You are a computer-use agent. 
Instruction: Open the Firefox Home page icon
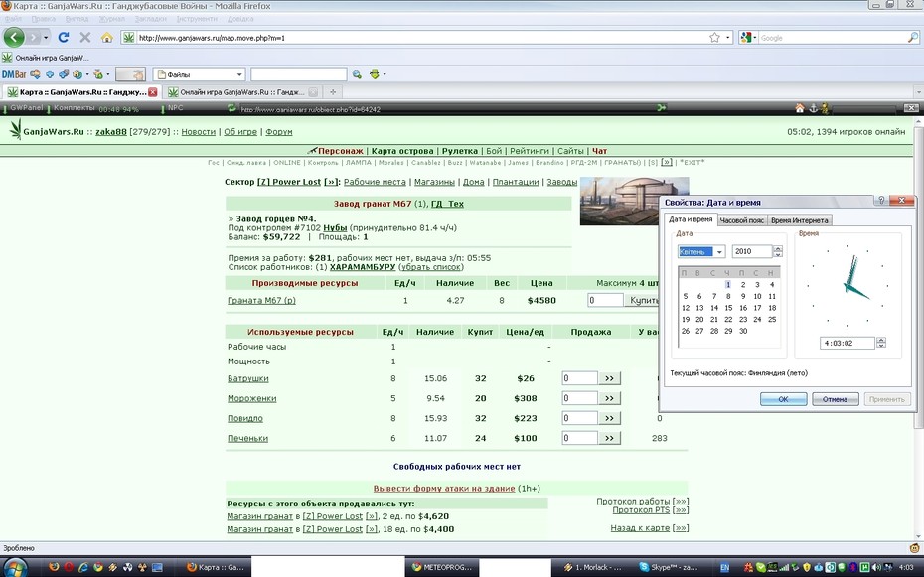tap(106, 37)
